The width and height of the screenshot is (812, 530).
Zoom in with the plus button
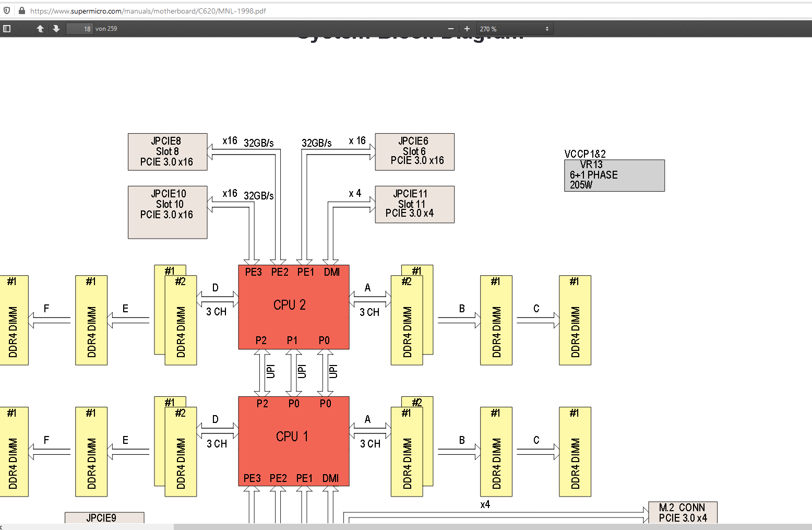(x=467, y=29)
